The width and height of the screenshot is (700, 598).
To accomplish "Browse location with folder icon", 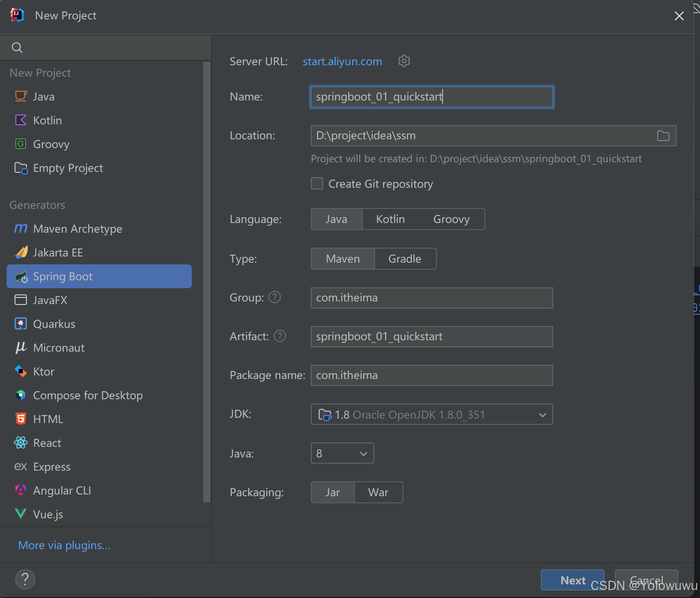I will pyautogui.click(x=663, y=136).
